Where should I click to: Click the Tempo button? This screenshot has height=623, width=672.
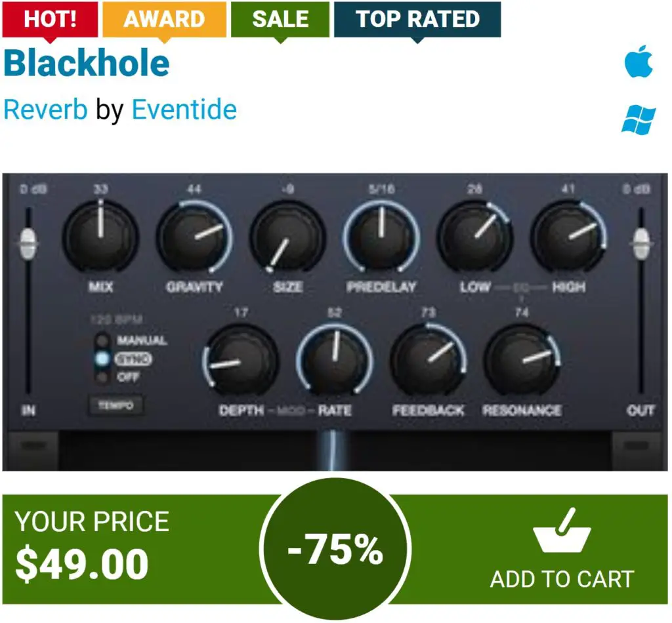point(115,405)
